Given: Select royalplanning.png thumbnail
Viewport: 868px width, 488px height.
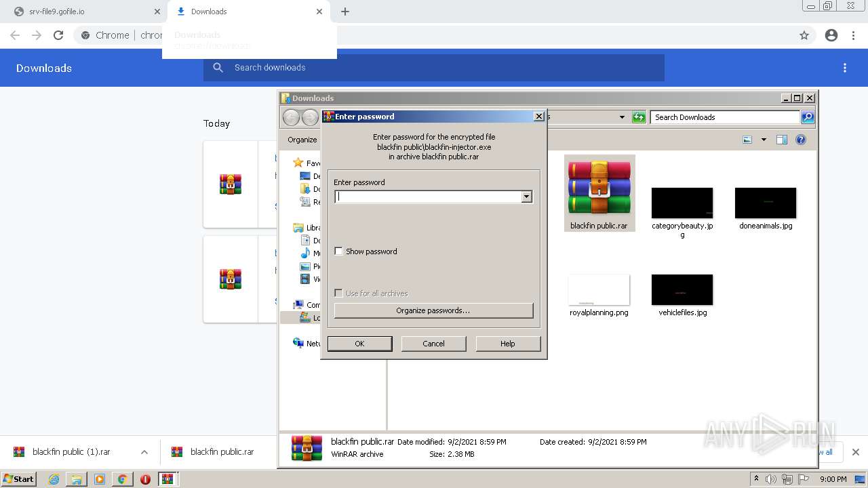Looking at the screenshot, I should coord(599,289).
